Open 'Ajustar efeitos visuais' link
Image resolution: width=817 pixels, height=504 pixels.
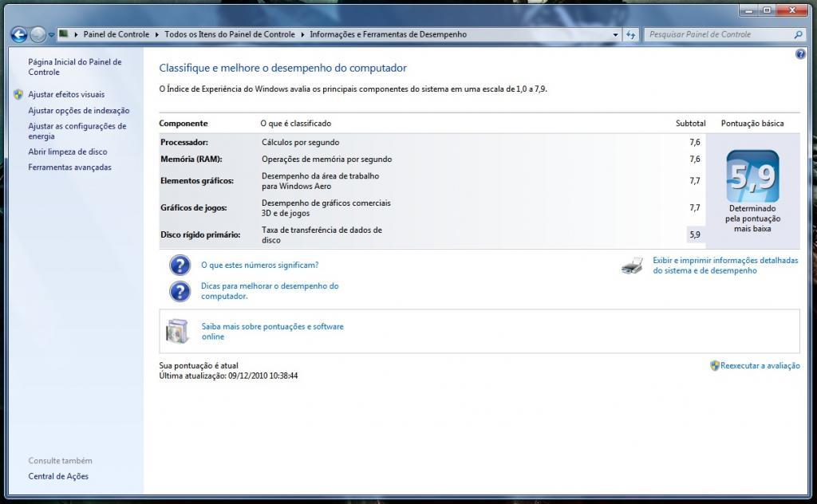coord(66,94)
